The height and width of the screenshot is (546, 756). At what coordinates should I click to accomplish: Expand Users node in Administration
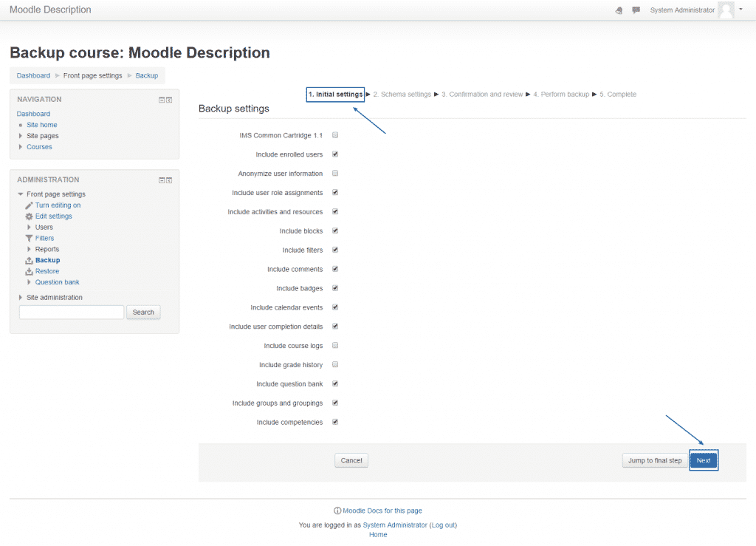point(29,227)
